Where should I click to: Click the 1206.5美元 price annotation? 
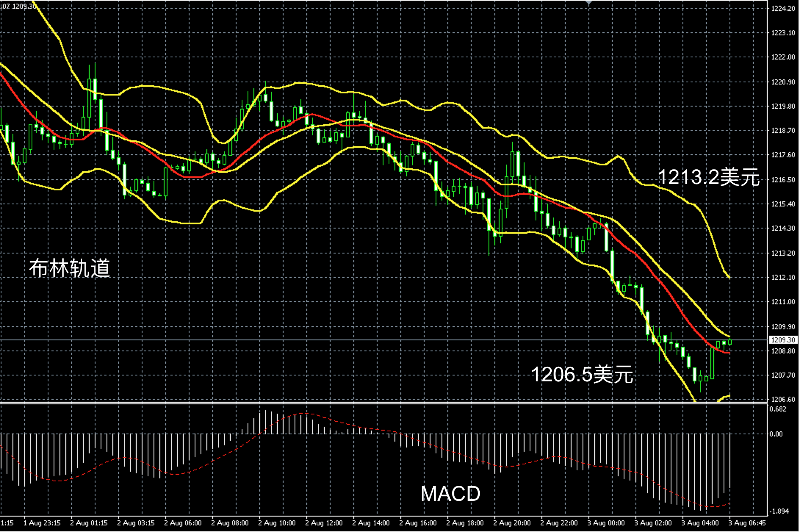(x=582, y=375)
